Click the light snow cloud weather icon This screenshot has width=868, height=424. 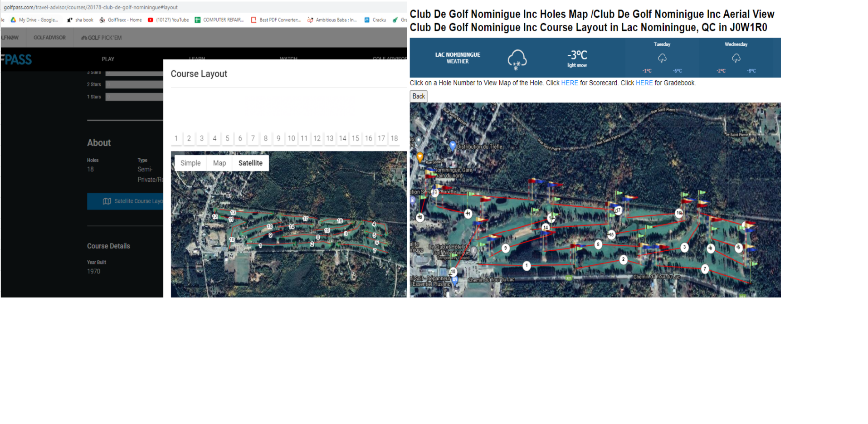click(517, 59)
